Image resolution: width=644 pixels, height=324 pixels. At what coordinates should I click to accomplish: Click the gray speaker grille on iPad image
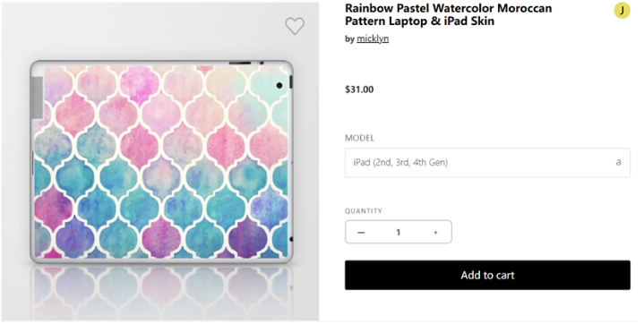coord(37,98)
